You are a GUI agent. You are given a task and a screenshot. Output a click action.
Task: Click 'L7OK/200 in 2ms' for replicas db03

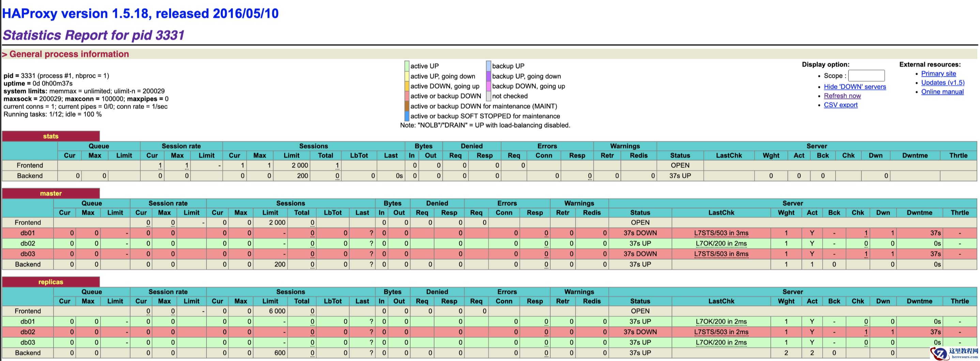click(721, 343)
